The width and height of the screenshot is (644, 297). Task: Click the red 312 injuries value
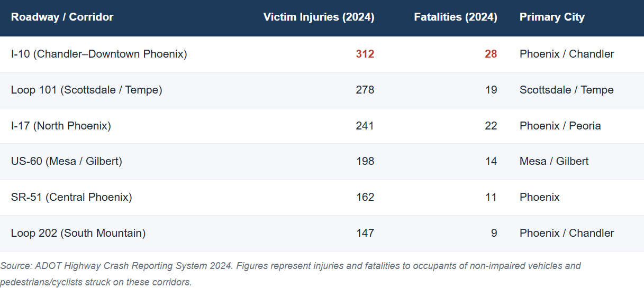[x=365, y=54]
